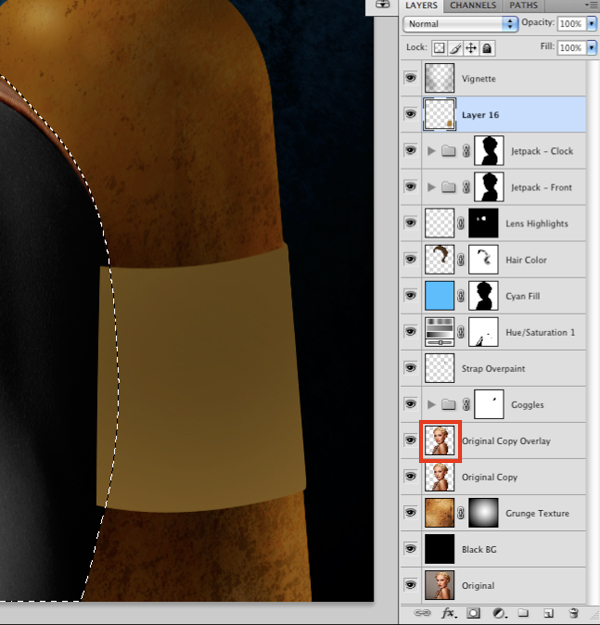Lock image pixels brush icon
600x625 pixels.
(455, 48)
